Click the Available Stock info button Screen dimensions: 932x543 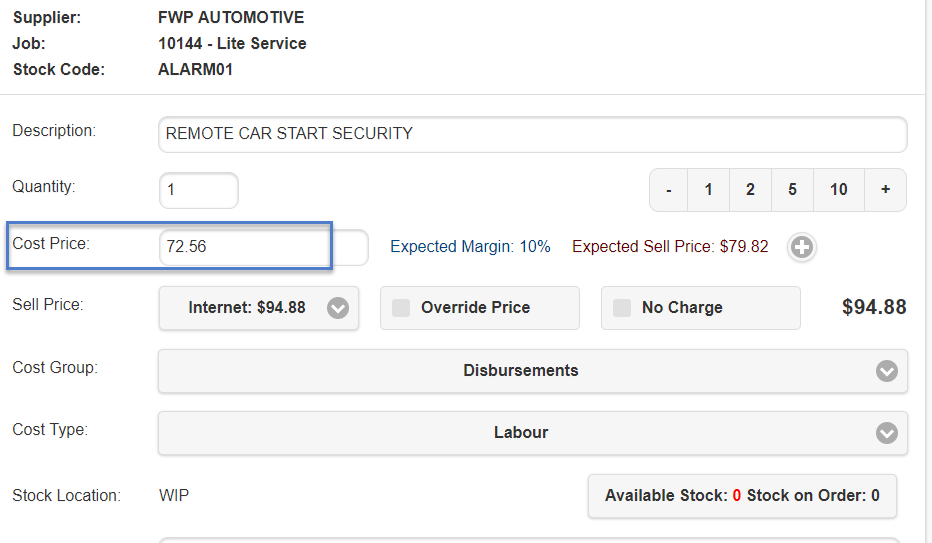[742, 496]
